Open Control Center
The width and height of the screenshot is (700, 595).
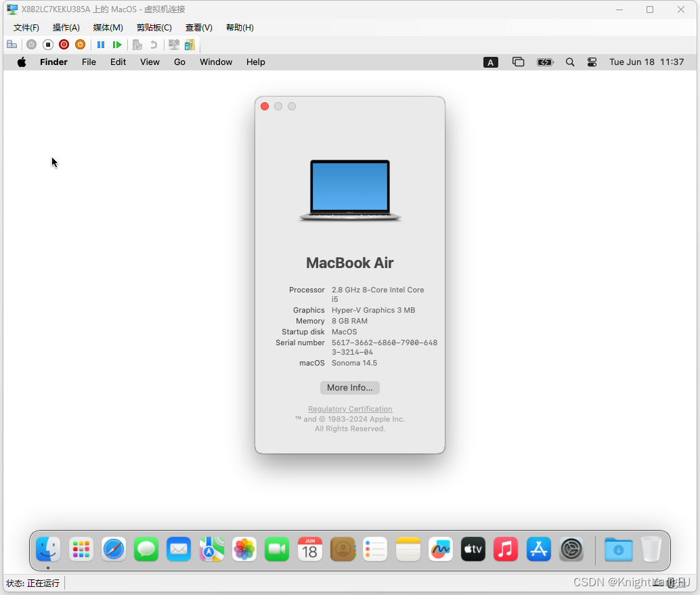(592, 62)
